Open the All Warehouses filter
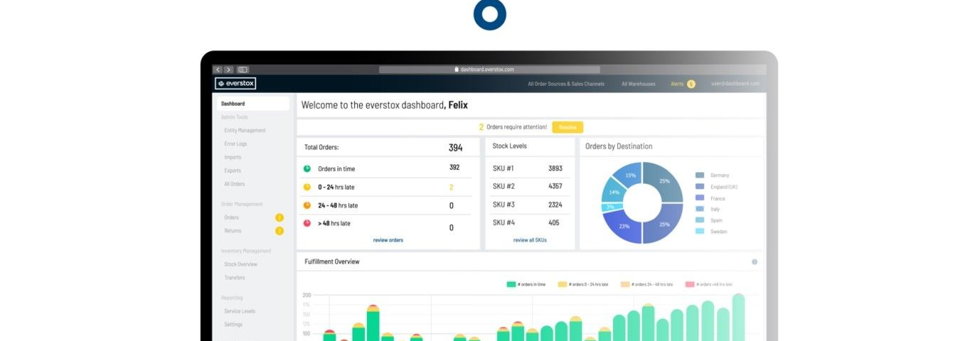 pyautogui.click(x=639, y=84)
